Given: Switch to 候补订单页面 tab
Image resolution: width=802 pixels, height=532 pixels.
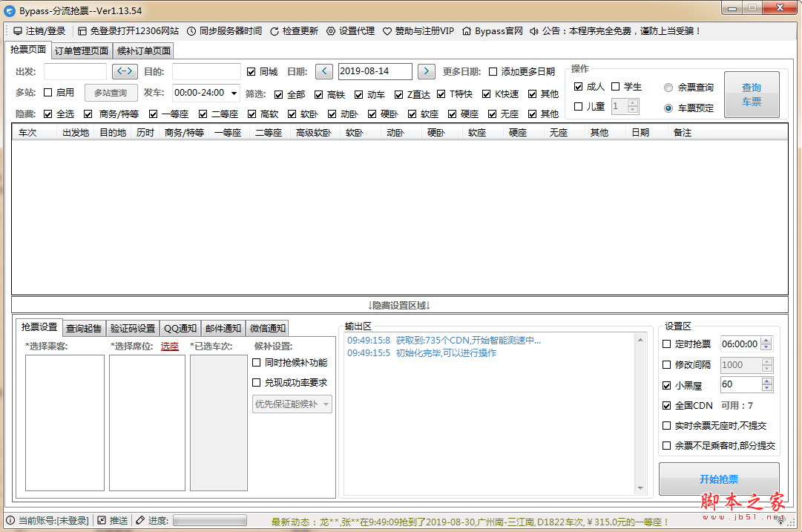Looking at the screenshot, I should click(144, 50).
